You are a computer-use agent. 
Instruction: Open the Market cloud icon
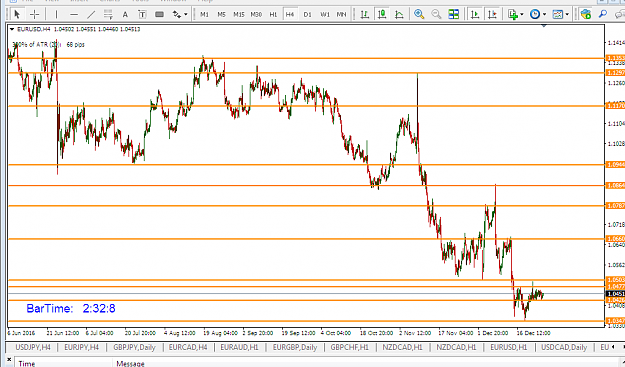[586, 14]
